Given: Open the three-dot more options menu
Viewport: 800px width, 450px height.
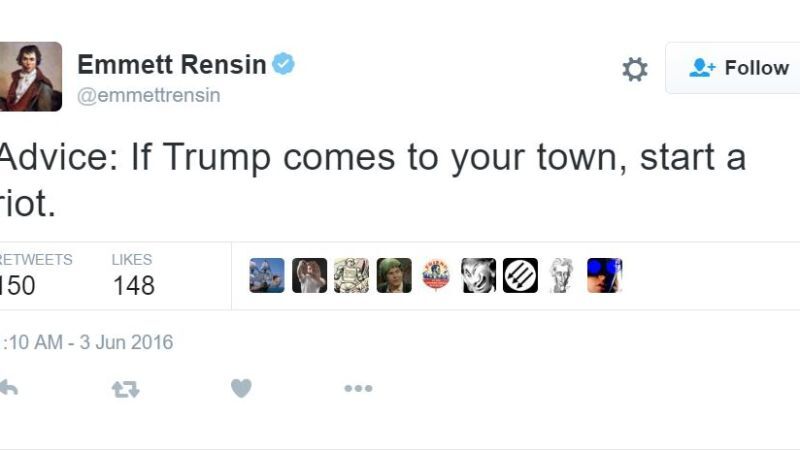Looking at the screenshot, I should 358,388.
